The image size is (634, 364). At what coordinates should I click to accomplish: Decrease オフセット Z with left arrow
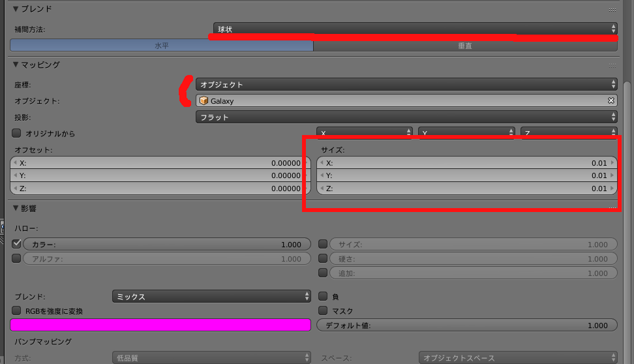pyautogui.click(x=16, y=188)
